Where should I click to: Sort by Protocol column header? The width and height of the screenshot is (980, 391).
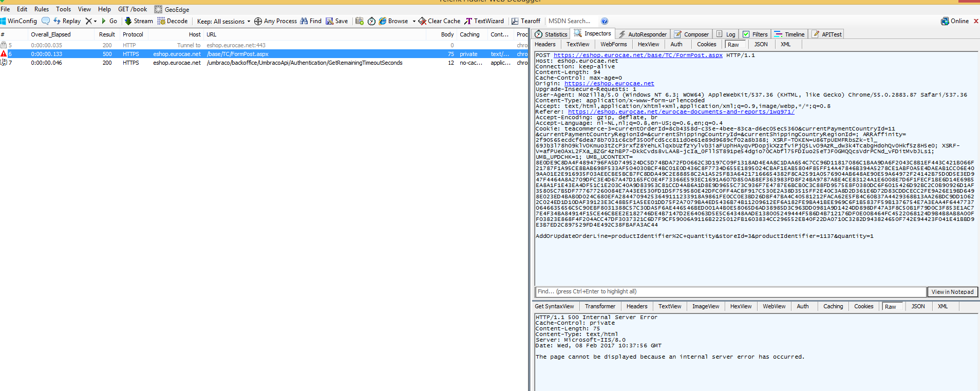133,34
